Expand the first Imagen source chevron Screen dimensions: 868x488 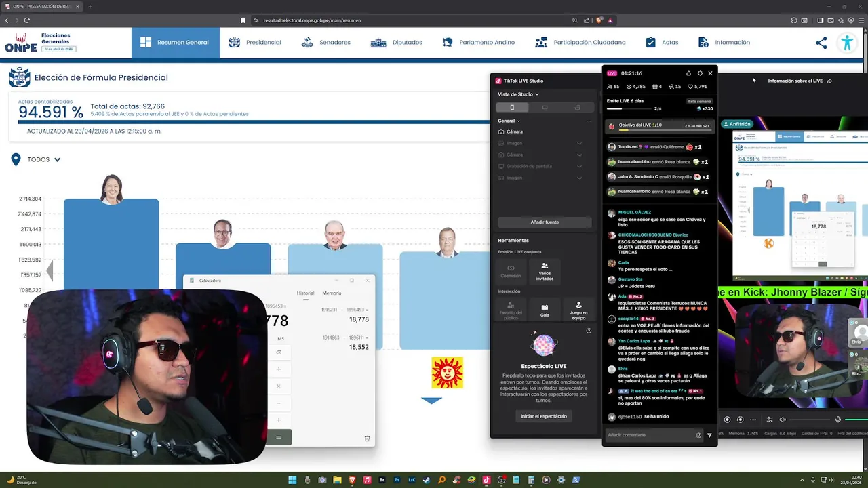click(579, 143)
